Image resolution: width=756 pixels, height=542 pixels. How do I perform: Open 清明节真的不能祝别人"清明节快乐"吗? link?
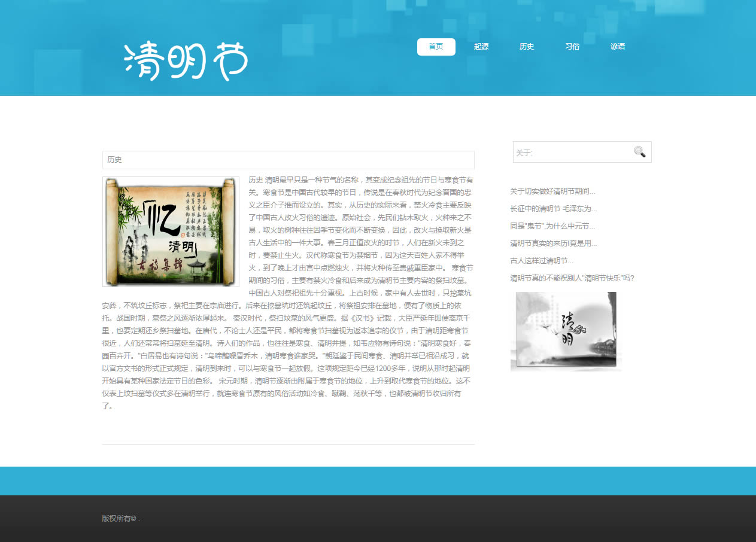572,278
